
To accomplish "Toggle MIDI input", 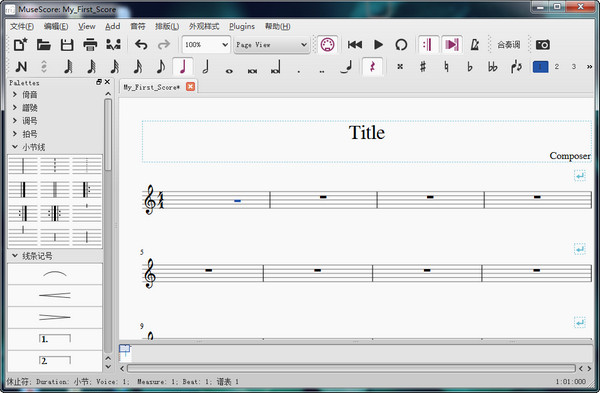I will coord(327,45).
